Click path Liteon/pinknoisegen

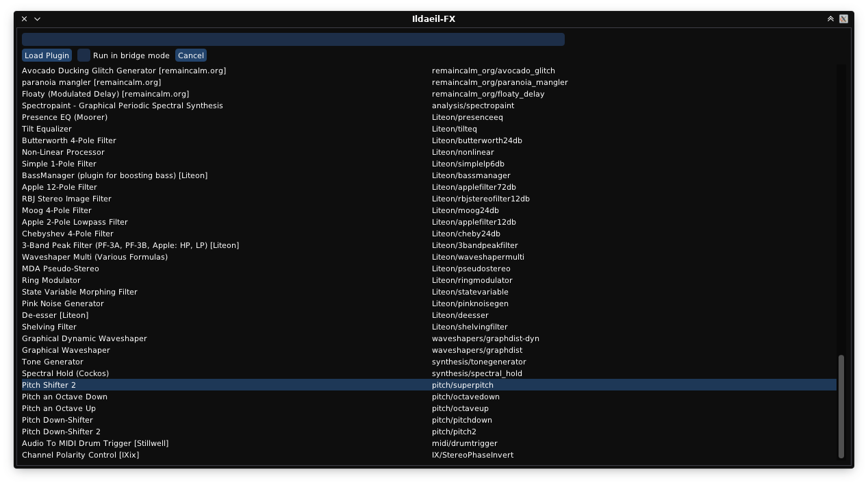click(x=470, y=303)
